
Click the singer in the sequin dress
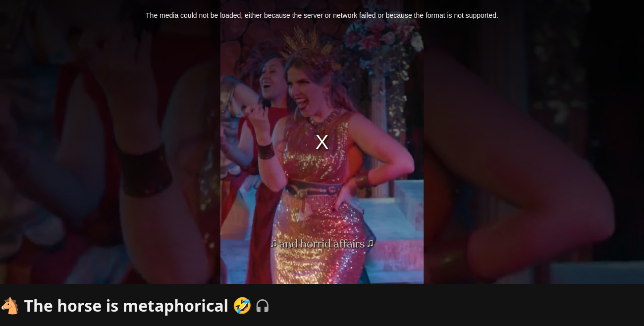[x=327, y=163]
